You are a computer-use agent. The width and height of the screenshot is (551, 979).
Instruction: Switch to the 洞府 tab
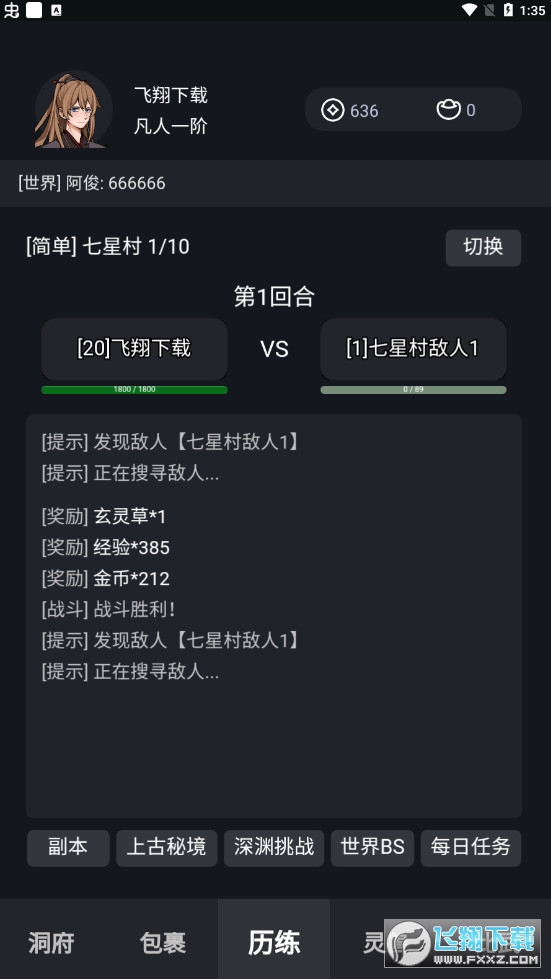pos(51,942)
